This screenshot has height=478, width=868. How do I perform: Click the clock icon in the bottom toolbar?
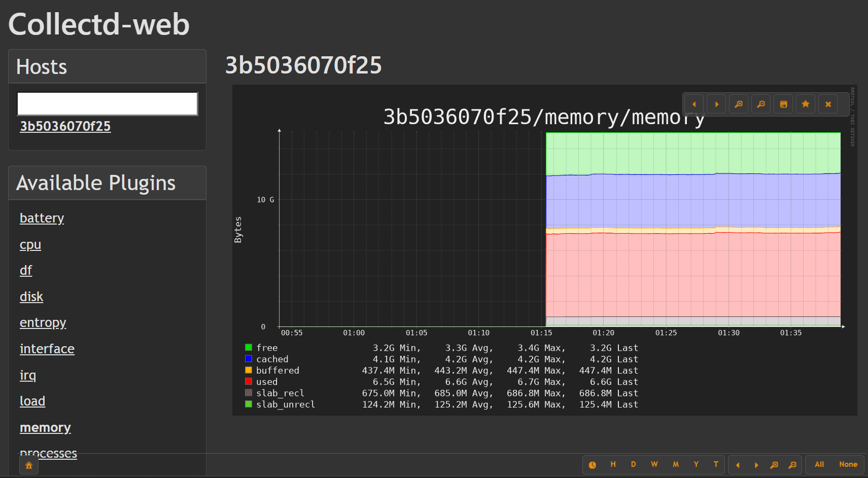tap(593, 465)
